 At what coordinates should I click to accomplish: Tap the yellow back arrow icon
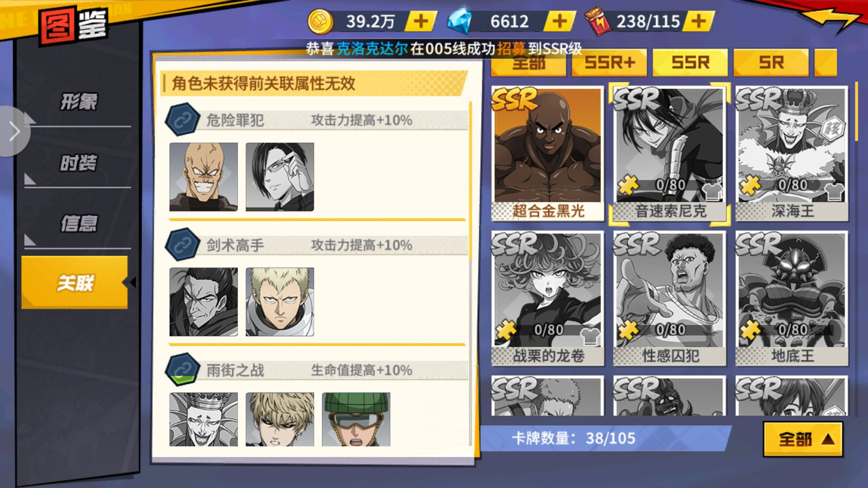(831, 20)
